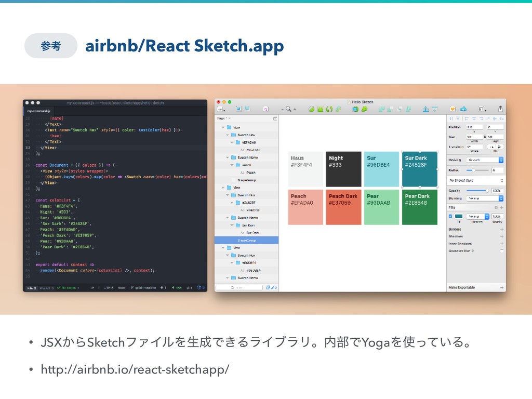
Task: Click the Position X input field
Action: (x=474, y=127)
